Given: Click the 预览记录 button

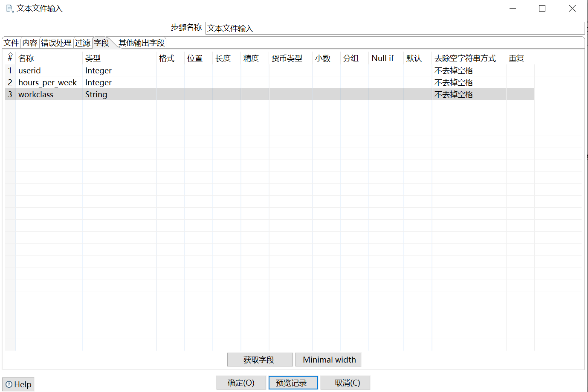Looking at the screenshot, I should [x=293, y=383].
